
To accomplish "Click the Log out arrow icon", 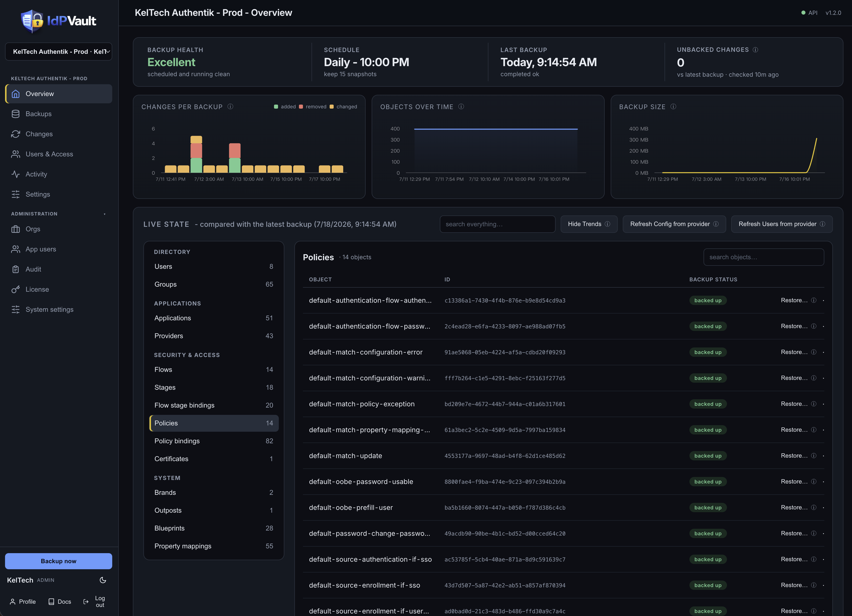I will click(86, 601).
